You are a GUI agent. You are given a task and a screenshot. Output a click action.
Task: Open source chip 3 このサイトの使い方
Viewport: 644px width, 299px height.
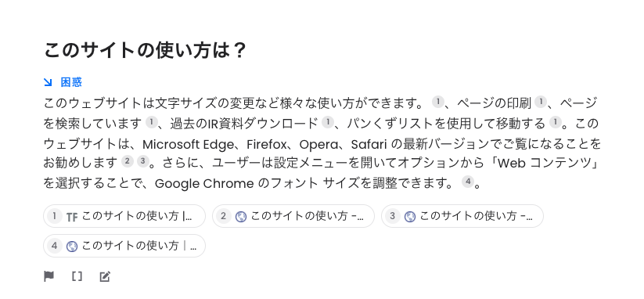tap(462, 216)
